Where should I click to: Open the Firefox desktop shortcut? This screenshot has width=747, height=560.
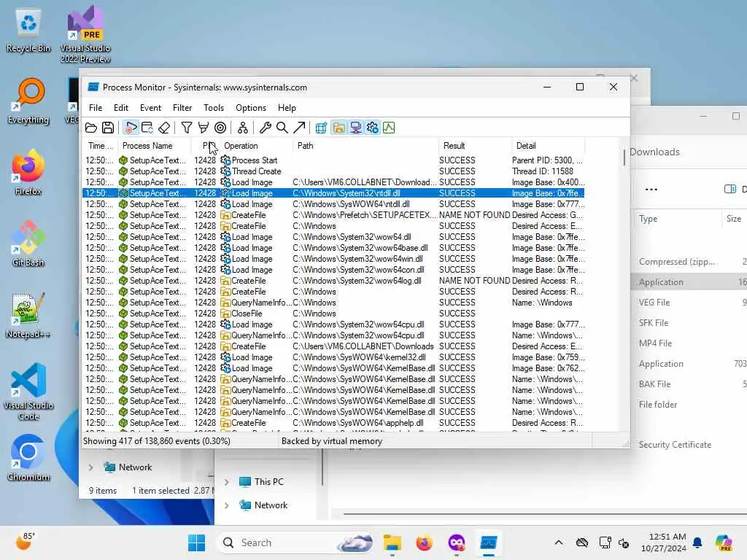pos(28,172)
